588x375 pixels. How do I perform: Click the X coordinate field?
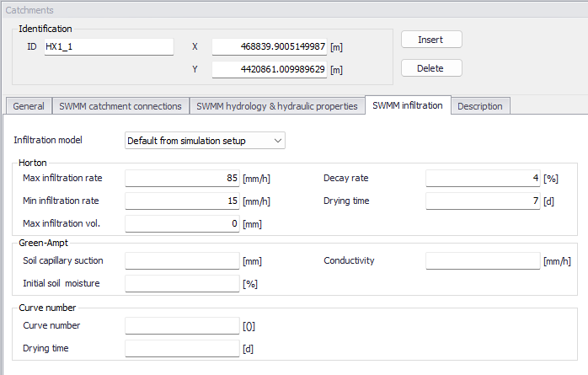(x=270, y=47)
